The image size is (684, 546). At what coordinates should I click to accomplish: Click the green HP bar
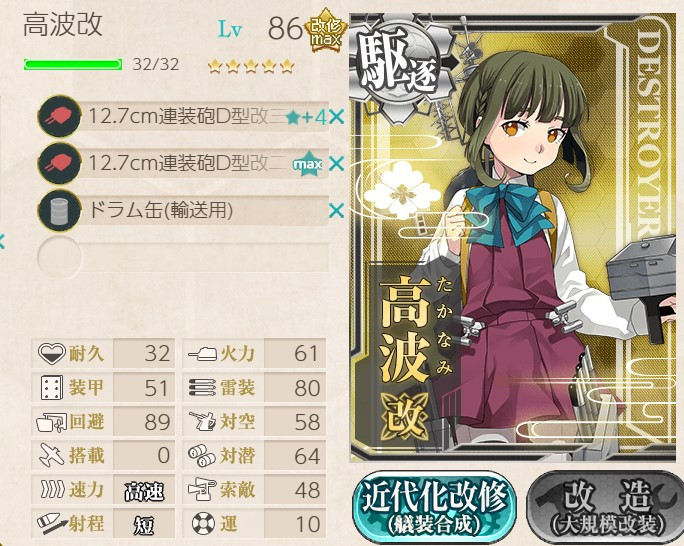(x=73, y=65)
